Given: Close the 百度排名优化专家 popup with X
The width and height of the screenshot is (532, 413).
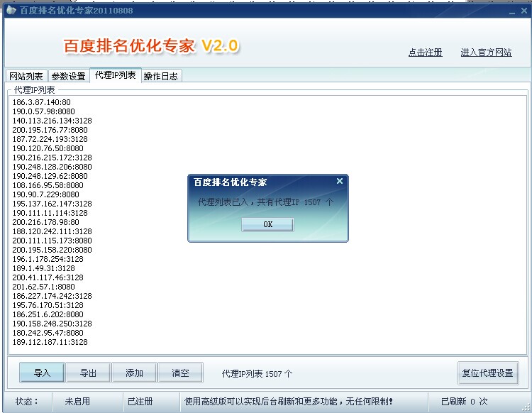Looking at the screenshot, I should [339, 182].
